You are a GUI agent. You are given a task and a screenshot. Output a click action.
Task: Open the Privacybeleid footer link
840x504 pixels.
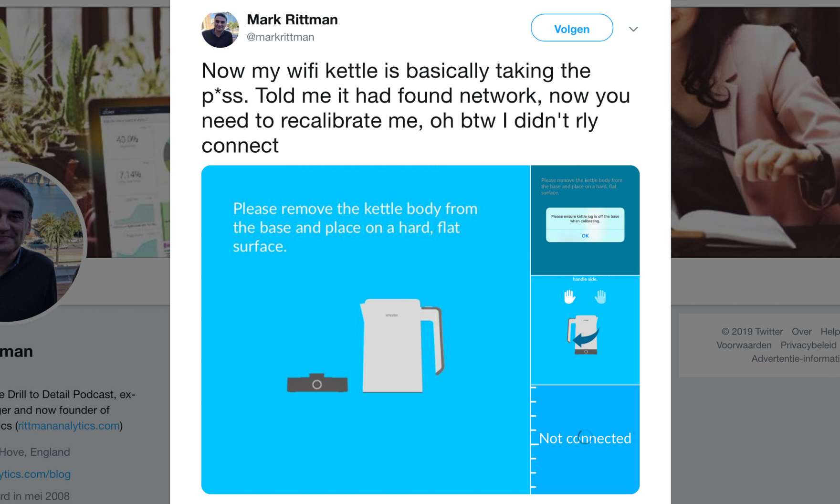[808, 345]
